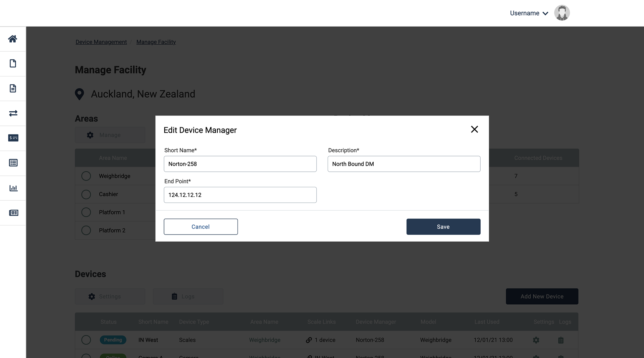644x358 pixels.
Task: Open the newspaper icon in sidebar
Action: point(13,213)
